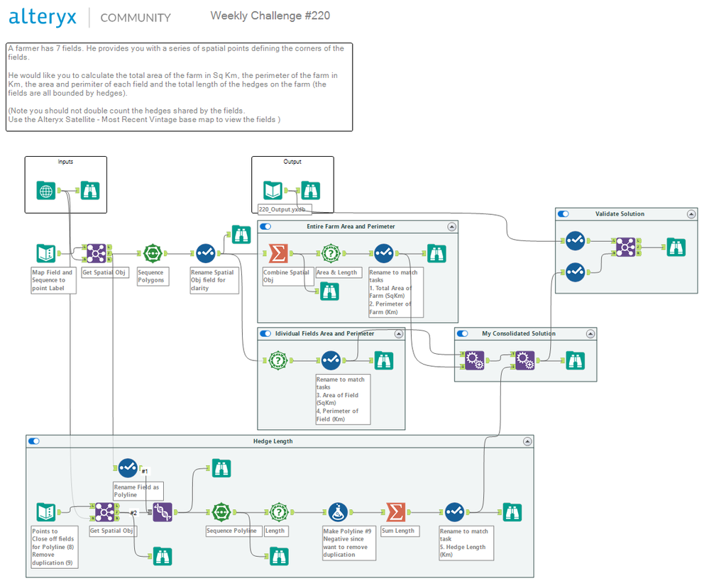This screenshot has height=588, width=709.
Task: Click the Spatial Info tool in Individual Fields container
Action: pos(278,360)
